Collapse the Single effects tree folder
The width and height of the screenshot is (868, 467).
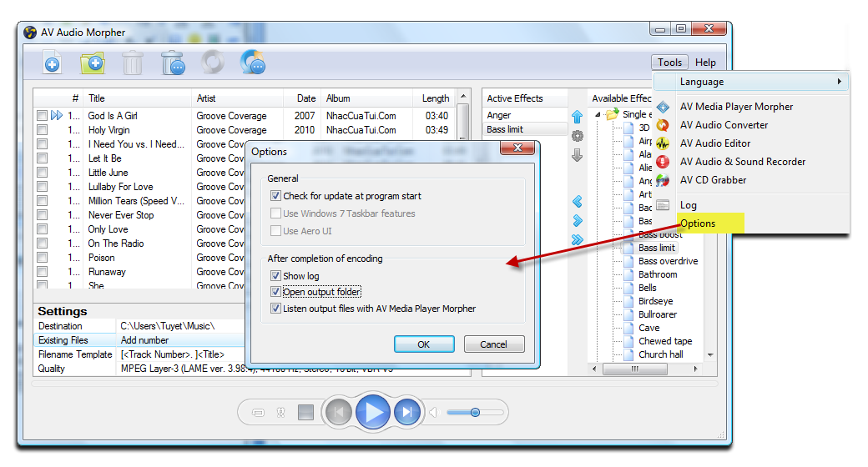click(x=598, y=114)
